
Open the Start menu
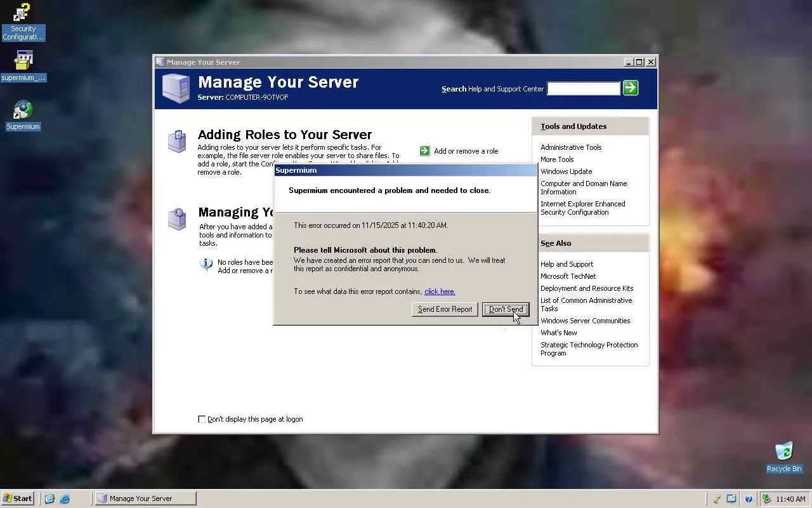(x=18, y=498)
